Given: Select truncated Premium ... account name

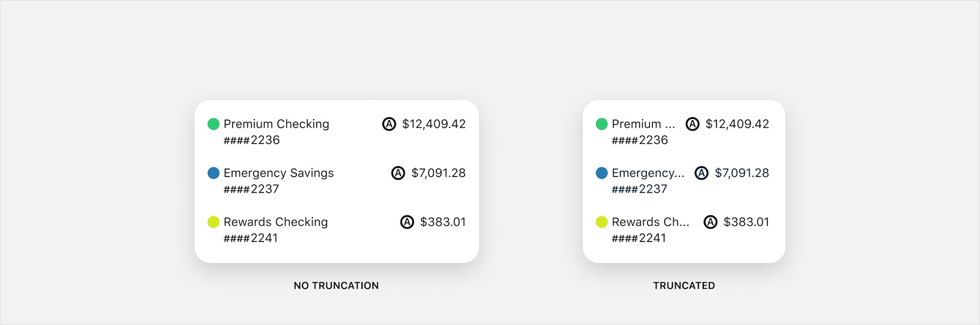Looking at the screenshot, I should point(643,124).
